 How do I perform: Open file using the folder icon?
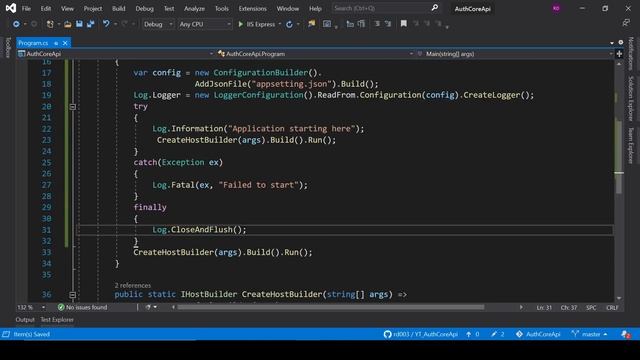pos(68,24)
